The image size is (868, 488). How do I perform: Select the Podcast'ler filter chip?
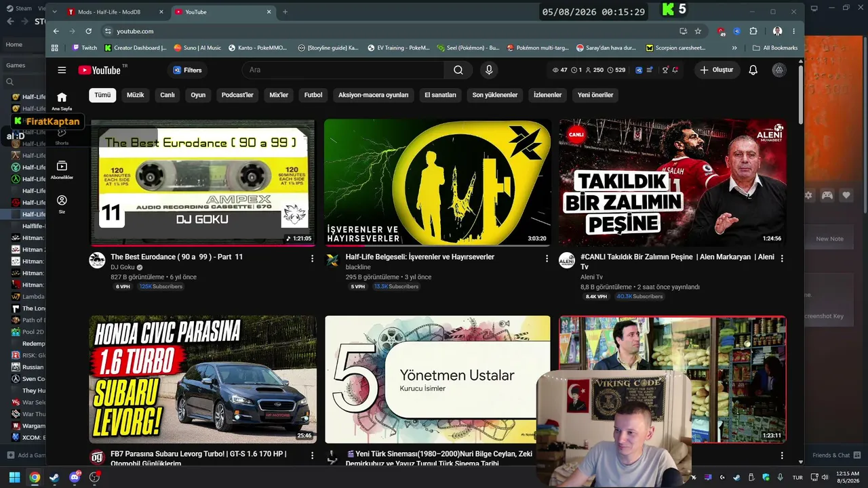pyautogui.click(x=237, y=95)
